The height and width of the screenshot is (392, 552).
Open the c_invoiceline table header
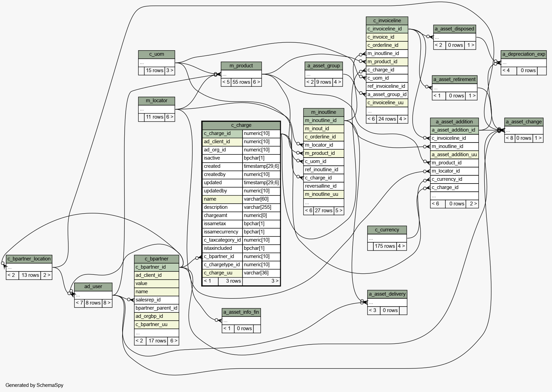tap(387, 21)
